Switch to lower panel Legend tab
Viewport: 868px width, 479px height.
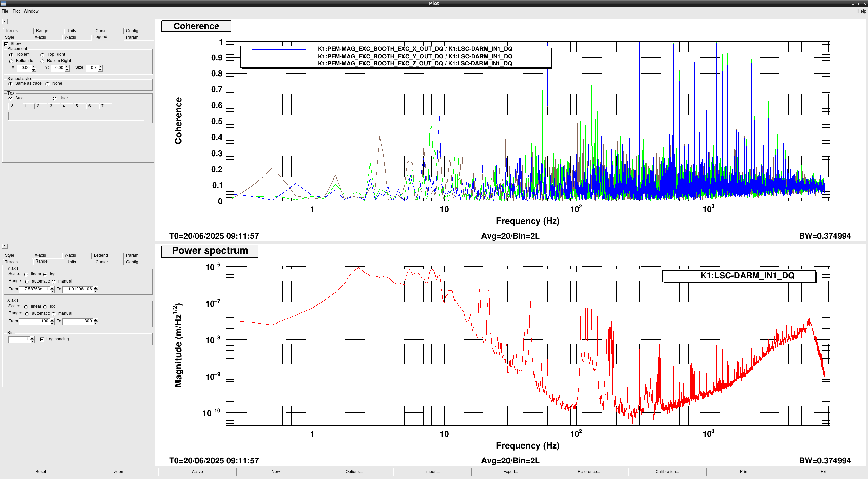pos(107,255)
